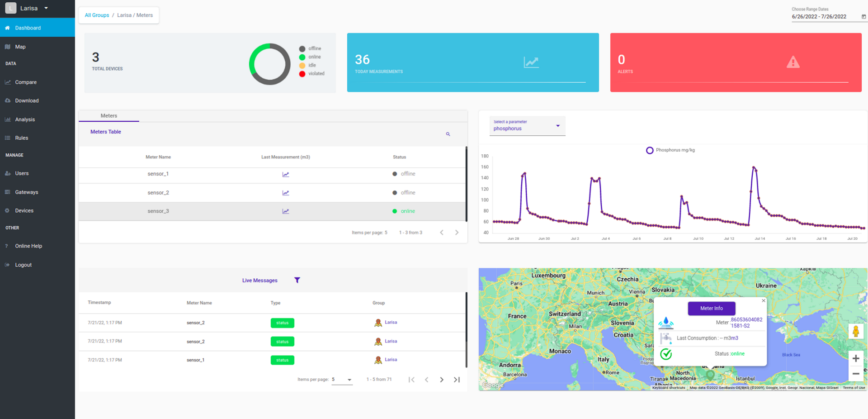Open the Select a parameter dropdown
The image size is (868, 419).
(527, 126)
